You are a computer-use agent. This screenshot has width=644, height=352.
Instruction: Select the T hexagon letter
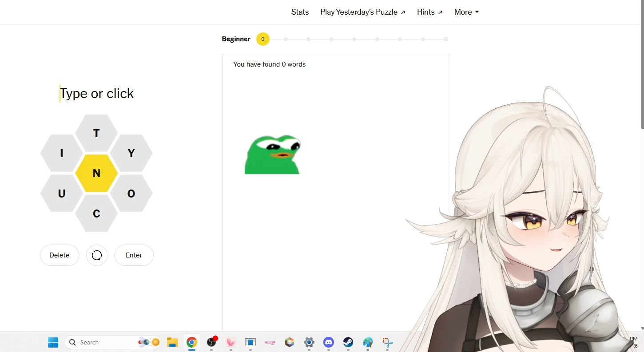(96, 133)
